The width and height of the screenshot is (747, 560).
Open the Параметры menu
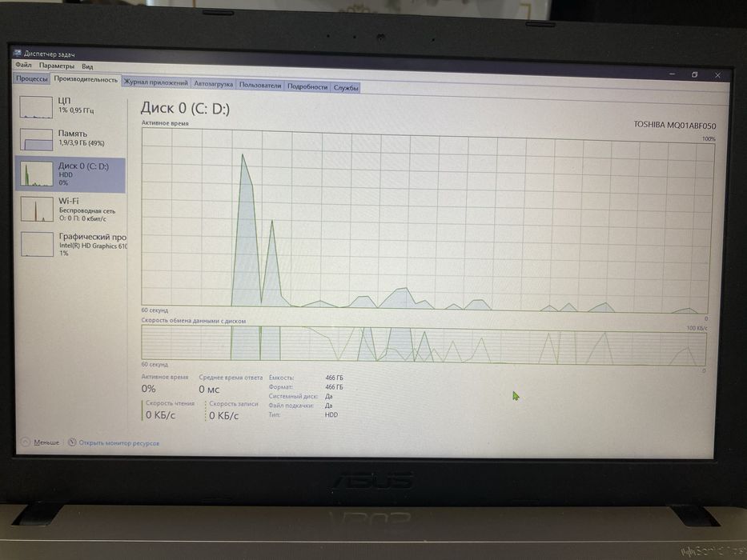[x=57, y=66]
